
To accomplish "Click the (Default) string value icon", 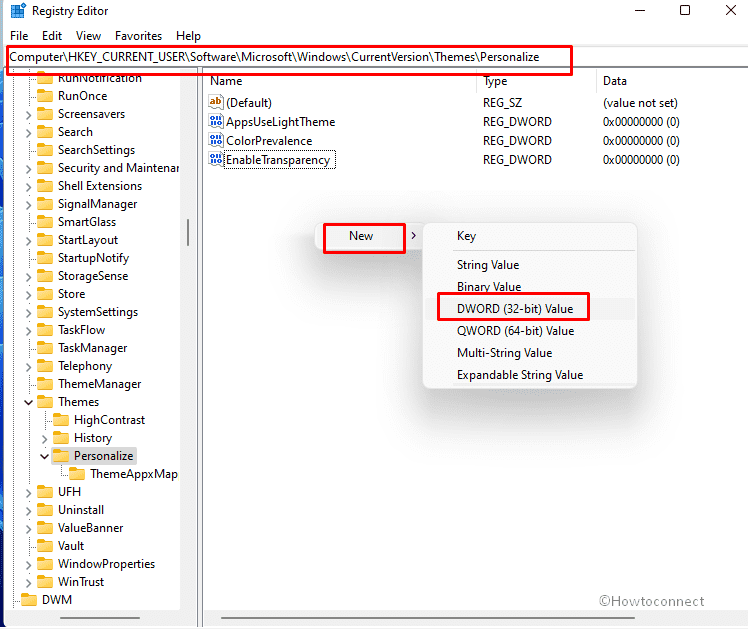I will point(216,102).
